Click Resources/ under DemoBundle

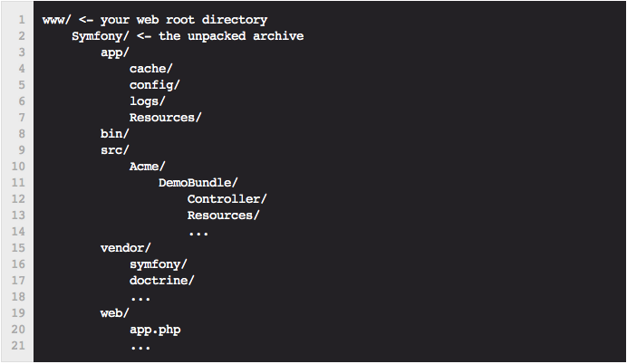click(223, 216)
